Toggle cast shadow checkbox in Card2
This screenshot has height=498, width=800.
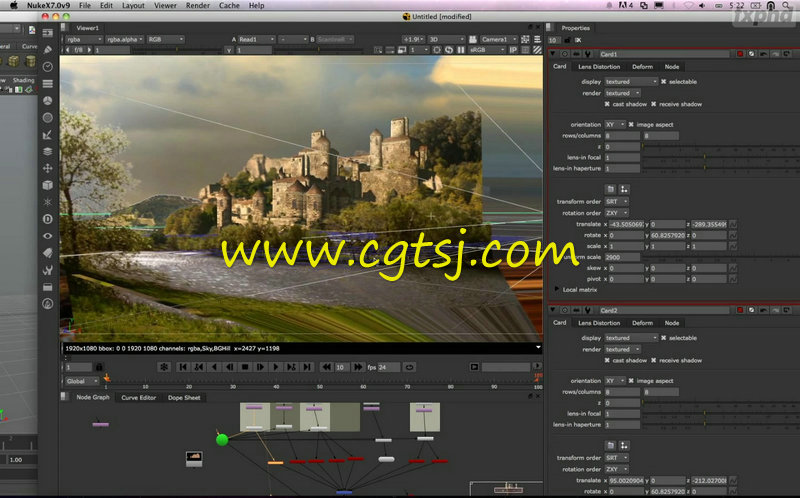coord(607,360)
